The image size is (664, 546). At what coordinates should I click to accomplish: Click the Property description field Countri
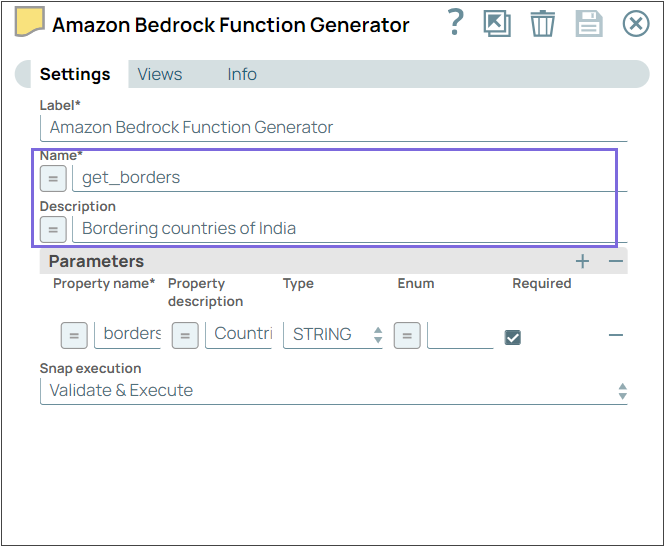pyautogui.click(x=238, y=334)
